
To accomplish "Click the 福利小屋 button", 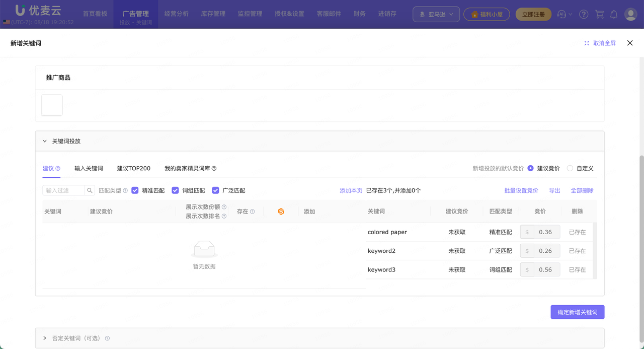I will pyautogui.click(x=487, y=14).
